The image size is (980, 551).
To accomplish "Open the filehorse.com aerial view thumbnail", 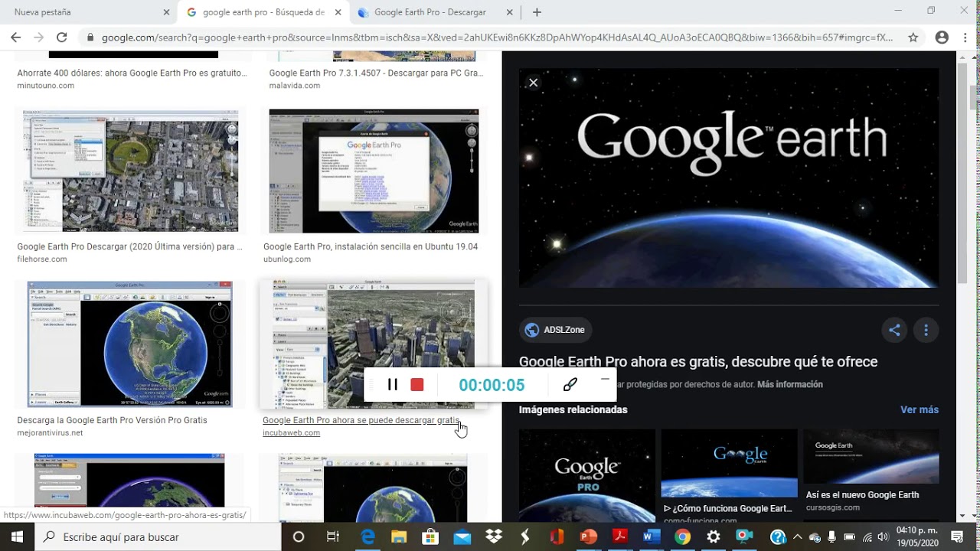I will tap(130, 171).
